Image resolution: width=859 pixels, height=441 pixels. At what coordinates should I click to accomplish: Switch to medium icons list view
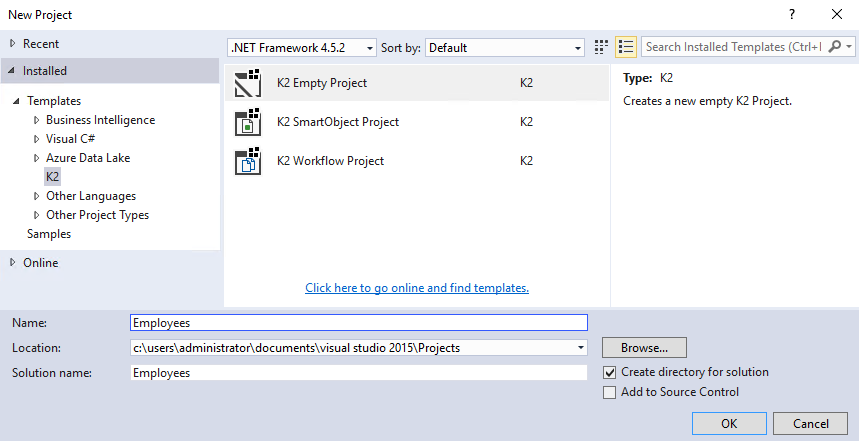626,47
